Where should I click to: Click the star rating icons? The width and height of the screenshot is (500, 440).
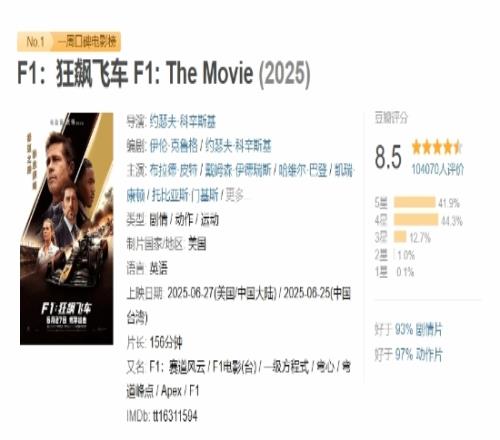[437, 147]
